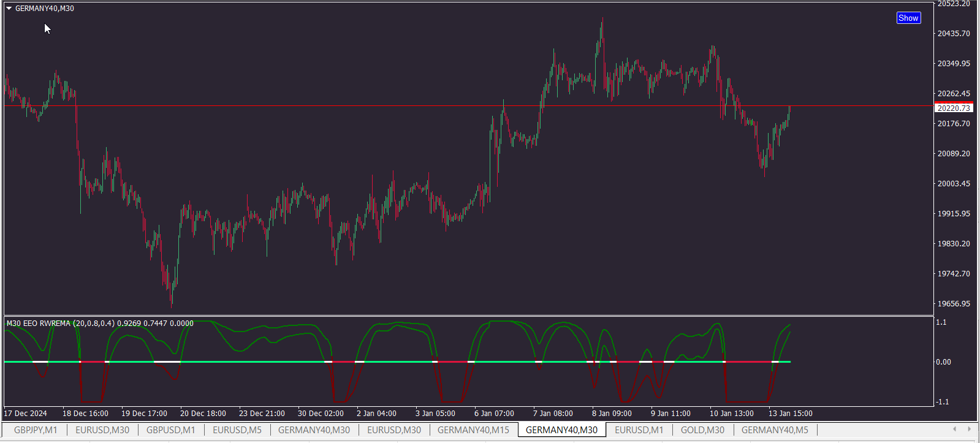Click the 23 Dec 21:00 time label
Viewport: 980px width, 443px height.
(x=262, y=414)
